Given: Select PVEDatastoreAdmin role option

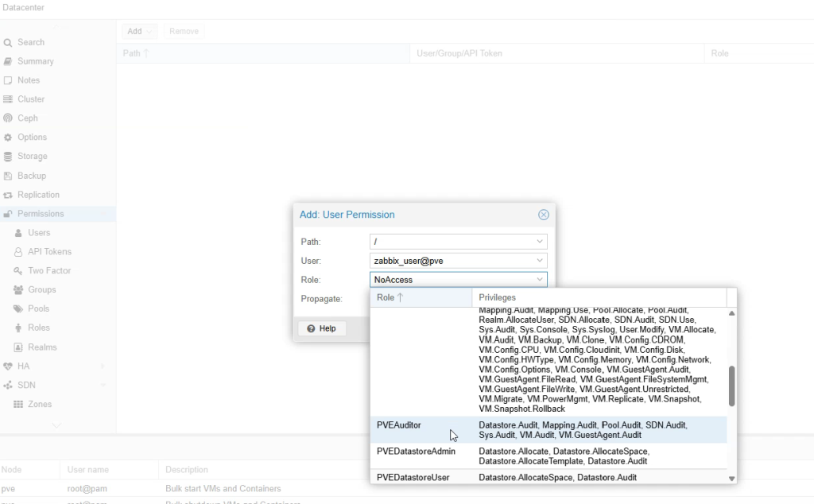Looking at the screenshot, I should click(416, 452).
